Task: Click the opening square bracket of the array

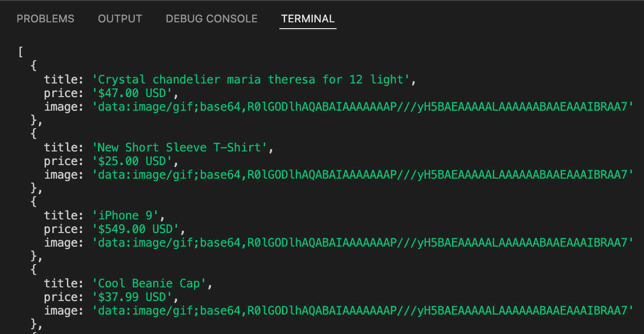Action: point(20,52)
